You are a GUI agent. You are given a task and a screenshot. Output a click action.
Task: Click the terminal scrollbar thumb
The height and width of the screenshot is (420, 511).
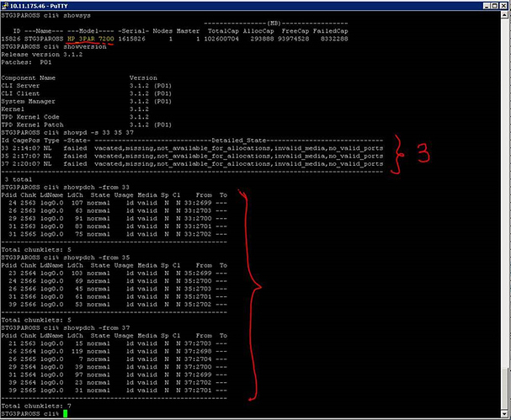pos(504,390)
